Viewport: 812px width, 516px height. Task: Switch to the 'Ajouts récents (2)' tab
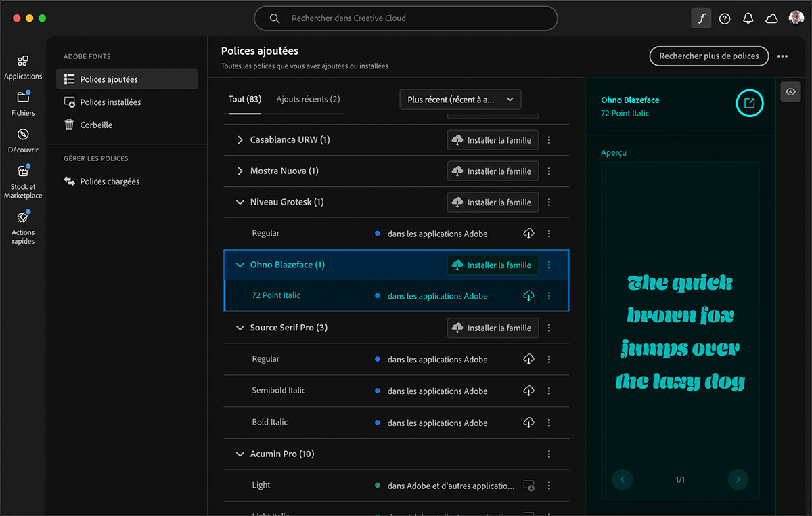308,99
